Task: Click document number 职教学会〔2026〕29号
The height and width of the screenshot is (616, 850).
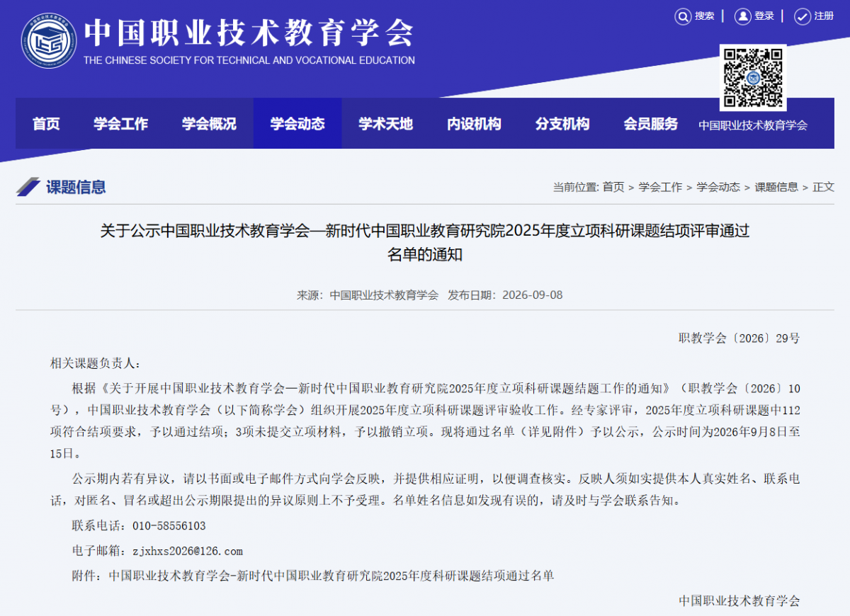Action: point(739,338)
